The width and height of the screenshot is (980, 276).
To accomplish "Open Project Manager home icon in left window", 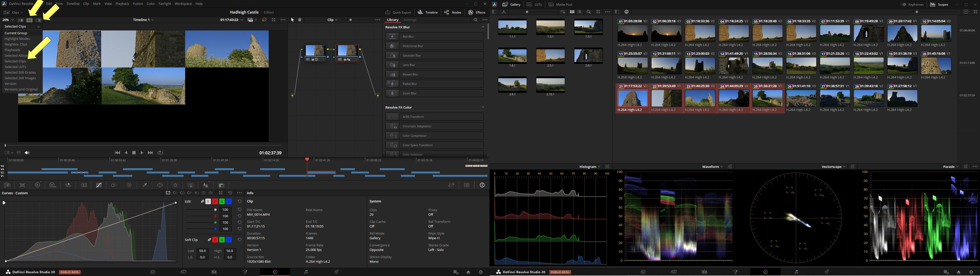I will click(468, 272).
